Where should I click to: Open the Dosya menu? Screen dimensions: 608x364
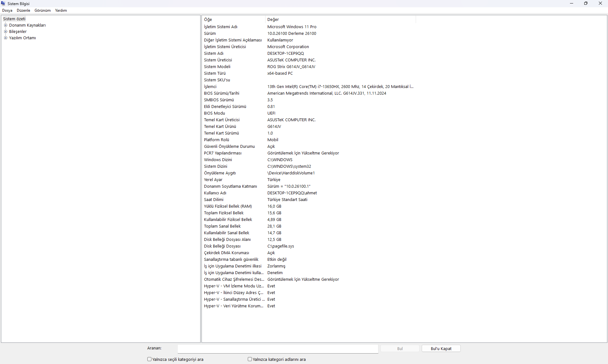click(x=7, y=10)
